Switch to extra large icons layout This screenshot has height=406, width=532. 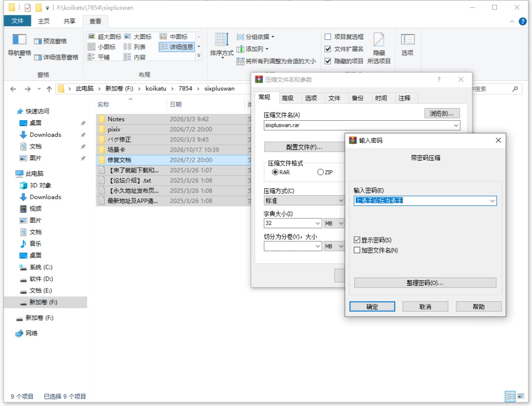[x=104, y=37]
